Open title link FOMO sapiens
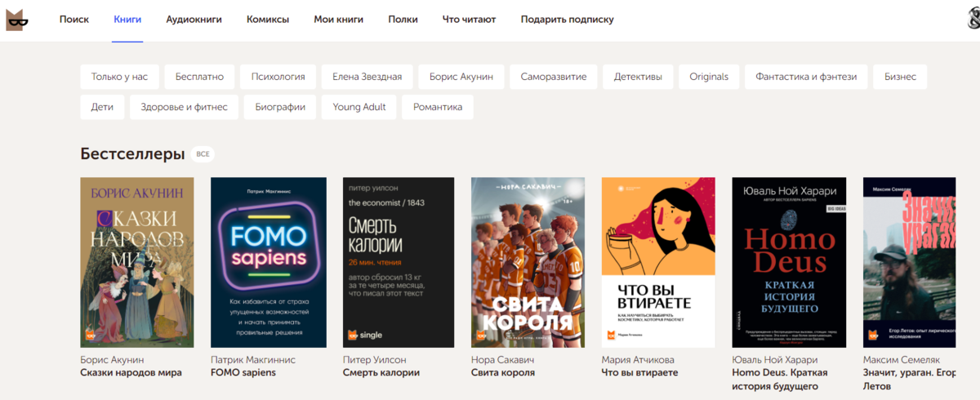 pyautogui.click(x=243, y=373)
